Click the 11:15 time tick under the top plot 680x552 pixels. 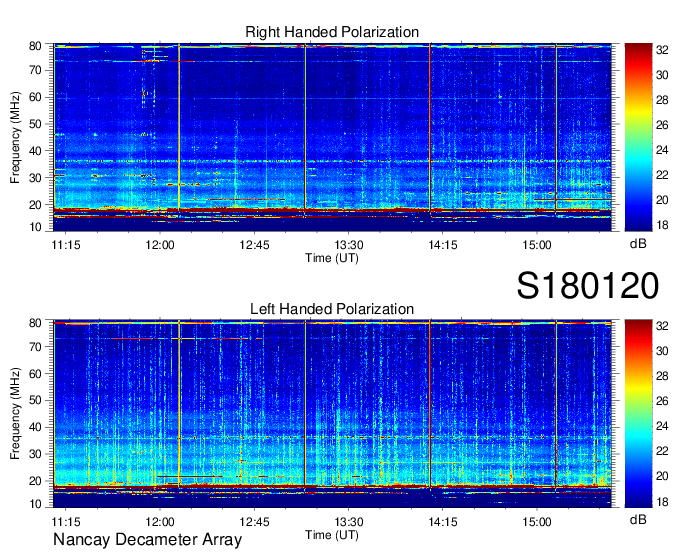(66, 245)
